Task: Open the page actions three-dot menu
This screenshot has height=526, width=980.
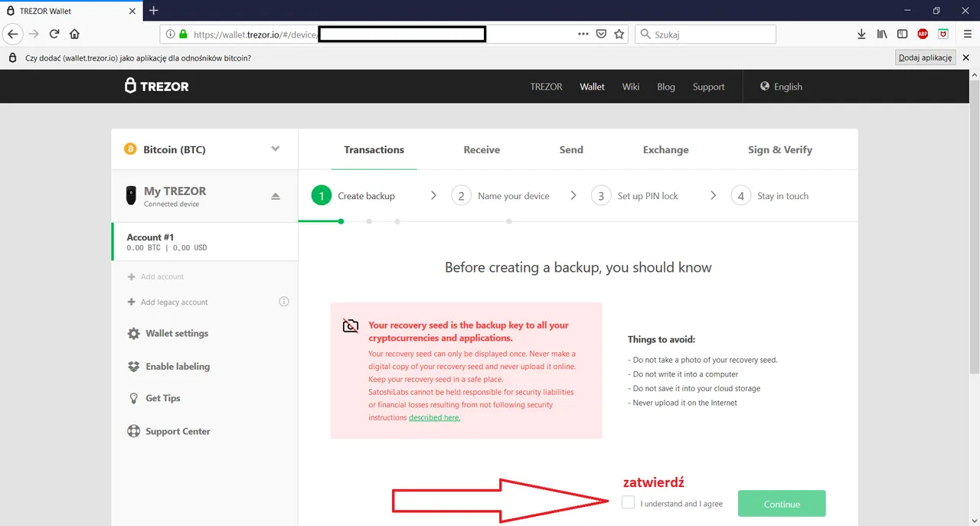Action: pos(583,34)
